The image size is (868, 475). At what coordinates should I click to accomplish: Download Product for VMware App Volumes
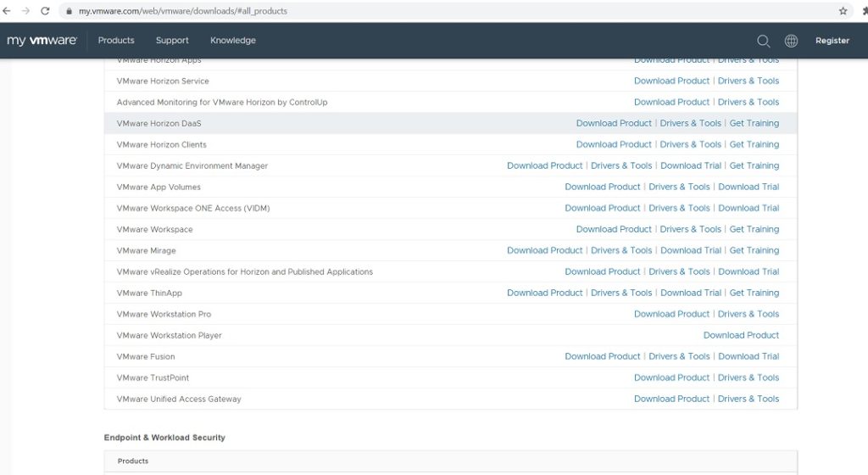tap(603, 187)
